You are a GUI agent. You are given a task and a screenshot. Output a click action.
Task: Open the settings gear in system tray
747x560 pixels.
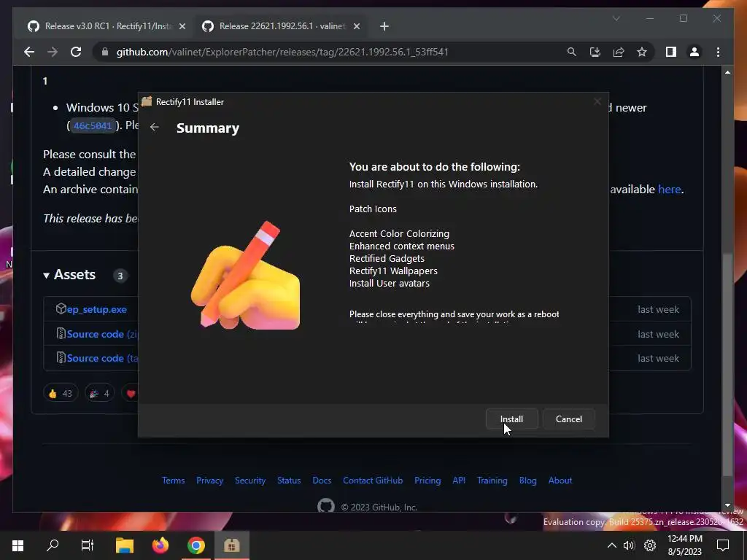coord(650,545)
